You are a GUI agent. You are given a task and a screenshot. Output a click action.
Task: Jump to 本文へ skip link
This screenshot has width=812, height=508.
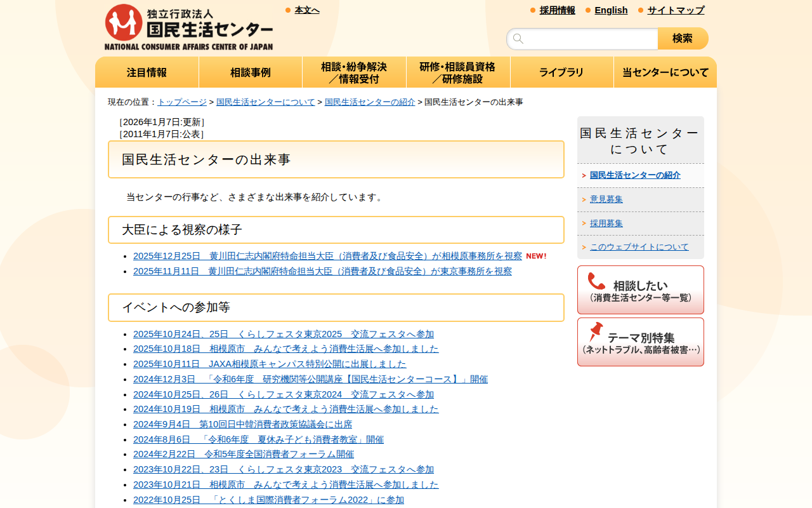[x=307, y=10]
